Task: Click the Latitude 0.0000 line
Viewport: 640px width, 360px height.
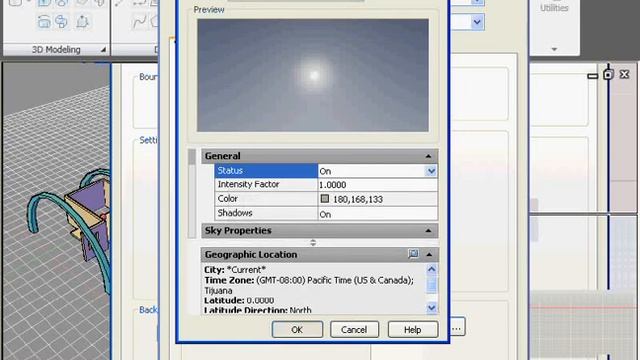Action: [239, 300]
